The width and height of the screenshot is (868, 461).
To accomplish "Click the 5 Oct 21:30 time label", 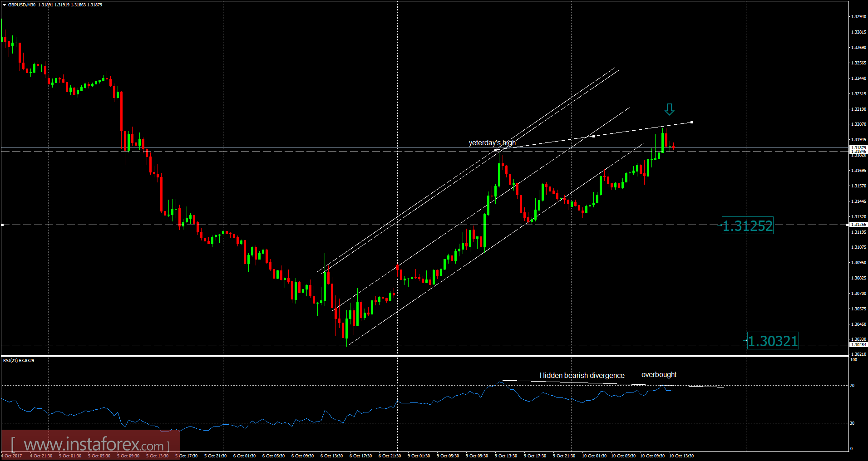I will click(x=216, y=456).
